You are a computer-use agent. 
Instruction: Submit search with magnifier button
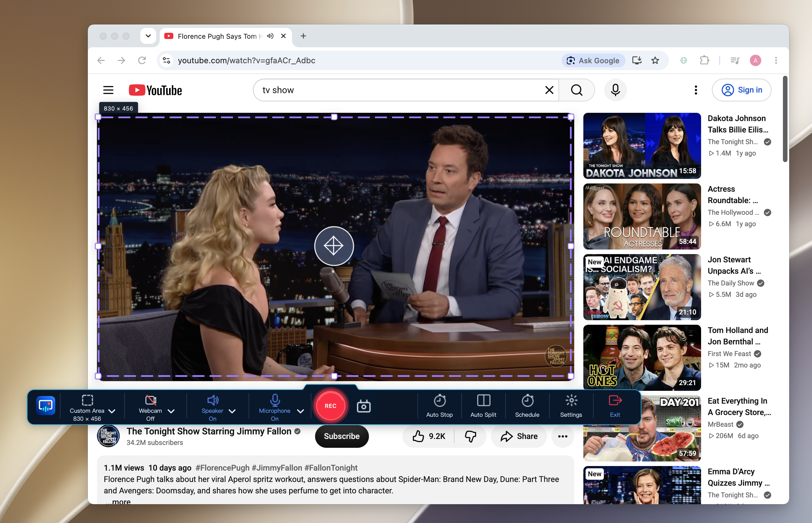[577, 90]
